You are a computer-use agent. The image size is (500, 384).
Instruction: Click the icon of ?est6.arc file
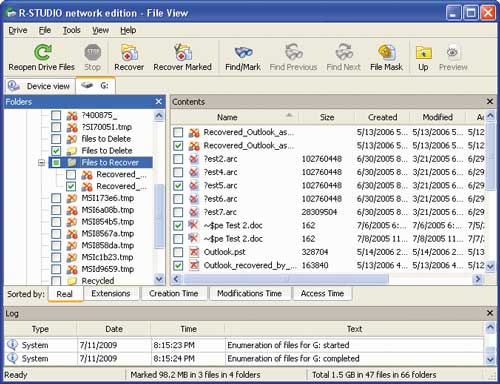[x=194, y=199]
